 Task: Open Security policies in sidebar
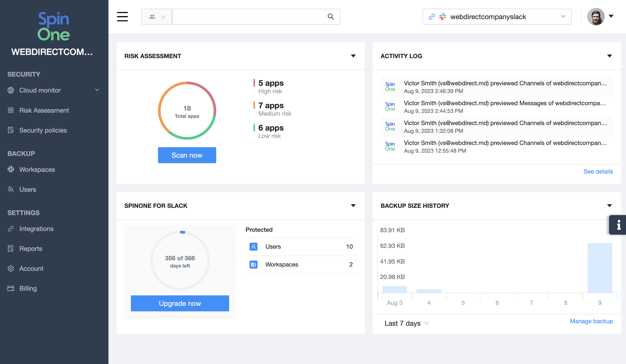point(43,130)
